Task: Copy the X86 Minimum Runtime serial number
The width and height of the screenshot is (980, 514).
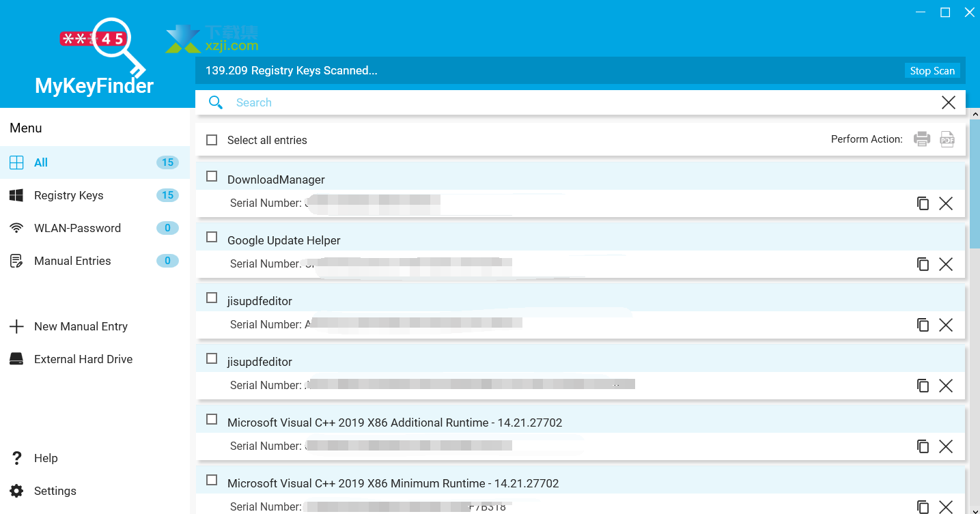Action: tap(923, 506)
